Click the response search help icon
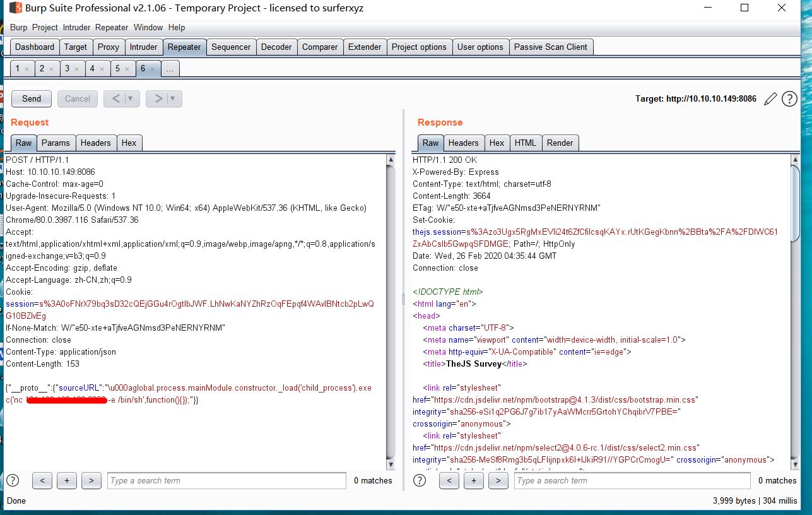 [420, 480]
